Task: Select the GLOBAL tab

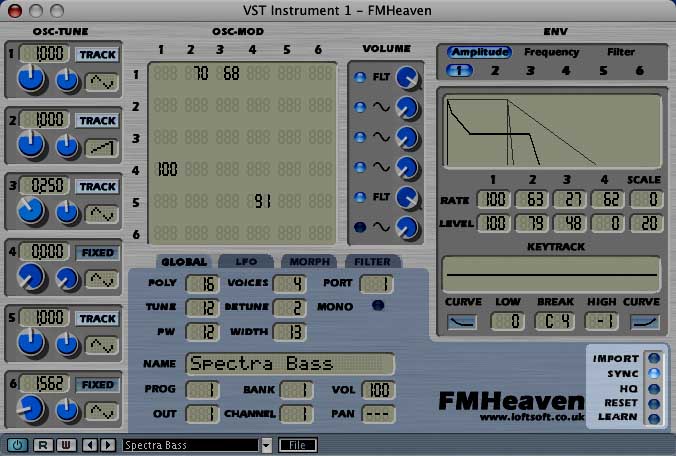Action: [x=184, y=261]
